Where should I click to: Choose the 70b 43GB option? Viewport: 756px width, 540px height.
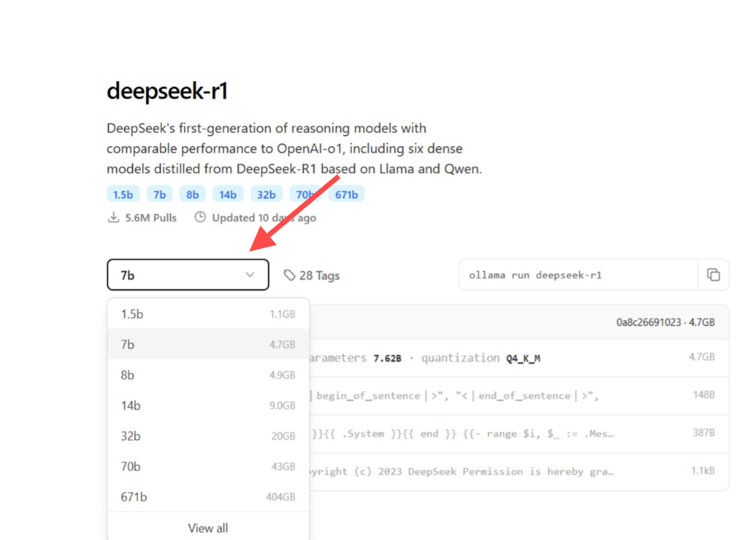coord(208,466)
